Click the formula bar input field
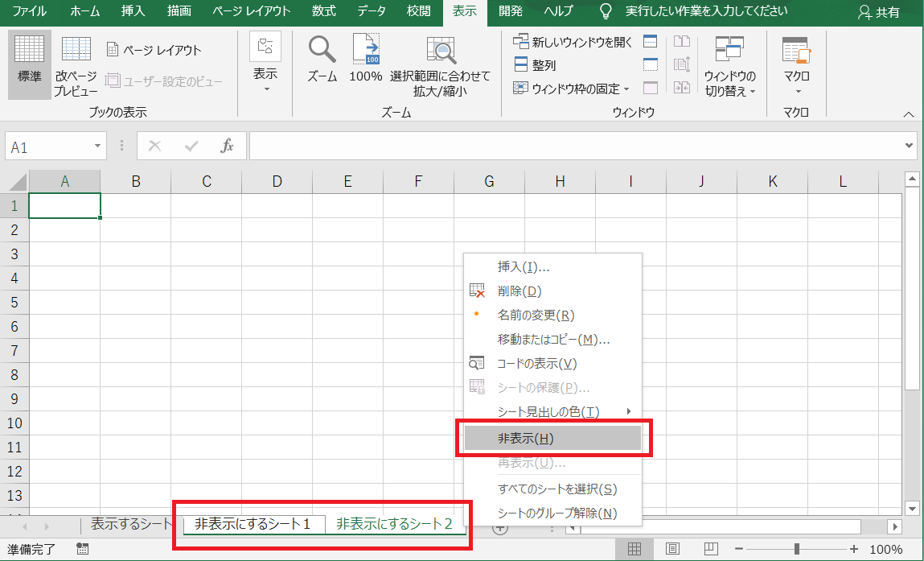The height and width of the screenshot is (561, 924). click(577, 146)
